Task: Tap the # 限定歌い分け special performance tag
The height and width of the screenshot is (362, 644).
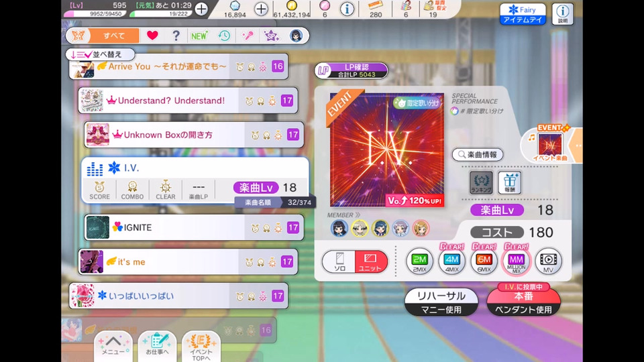Action: pyautogui.click(x=477, y=111)
